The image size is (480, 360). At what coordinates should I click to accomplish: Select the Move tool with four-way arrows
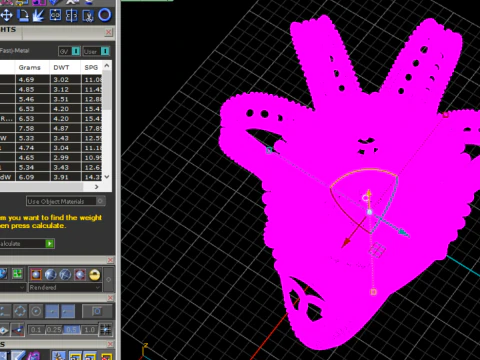[x=6, y=15]
